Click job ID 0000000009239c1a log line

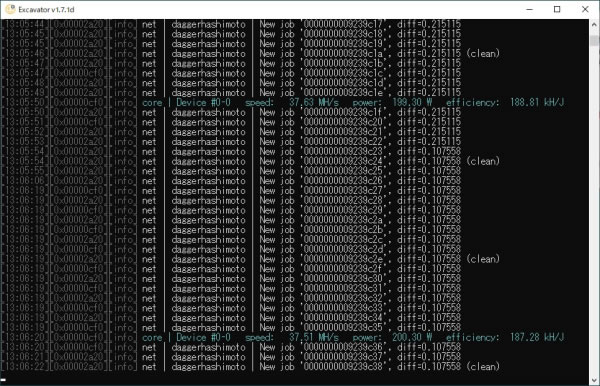(251, 54)
